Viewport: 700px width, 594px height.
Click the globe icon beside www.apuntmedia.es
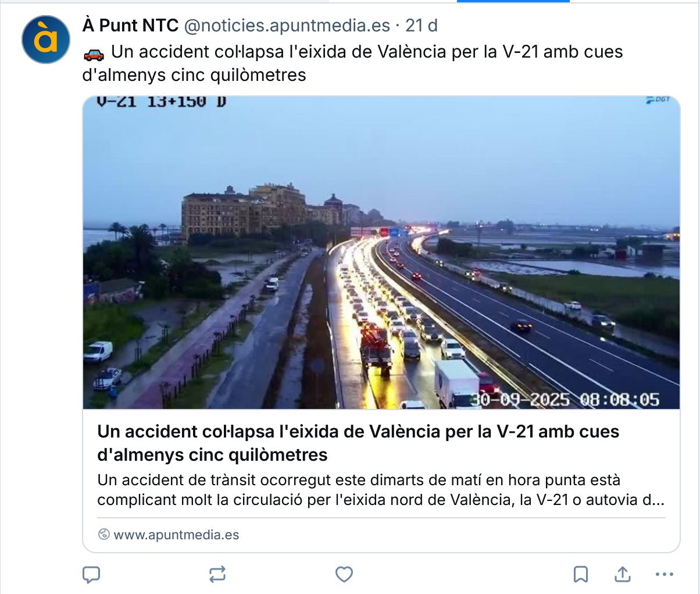pos(104,535)
